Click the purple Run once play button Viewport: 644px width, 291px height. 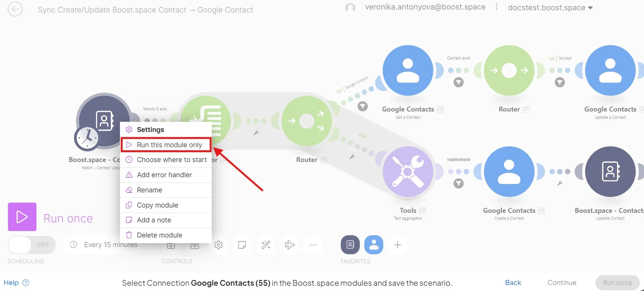tap(22, 217)
